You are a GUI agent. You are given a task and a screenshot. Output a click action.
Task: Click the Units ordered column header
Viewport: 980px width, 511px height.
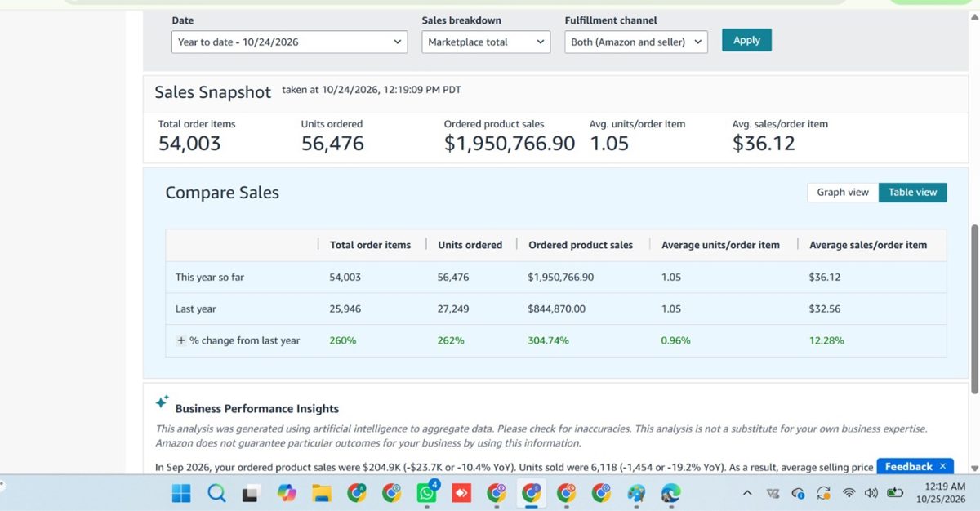pos(470,245)
